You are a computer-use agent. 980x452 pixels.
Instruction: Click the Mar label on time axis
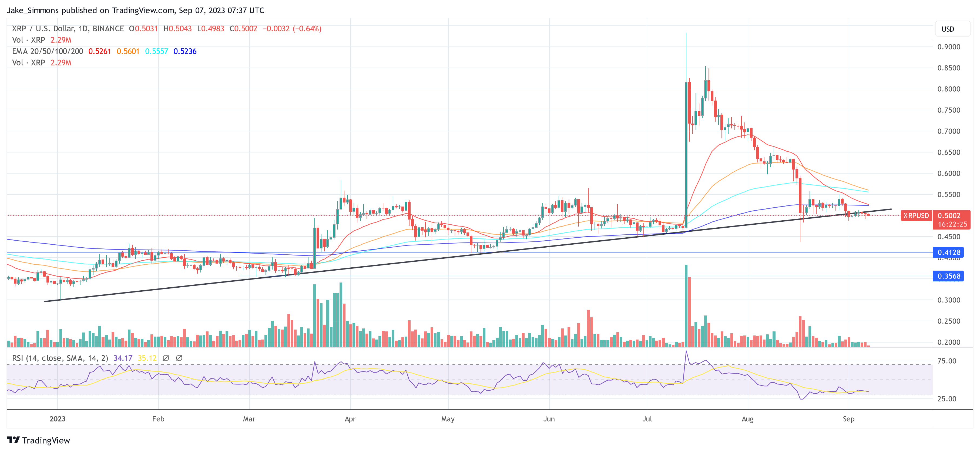pos(249,419)
